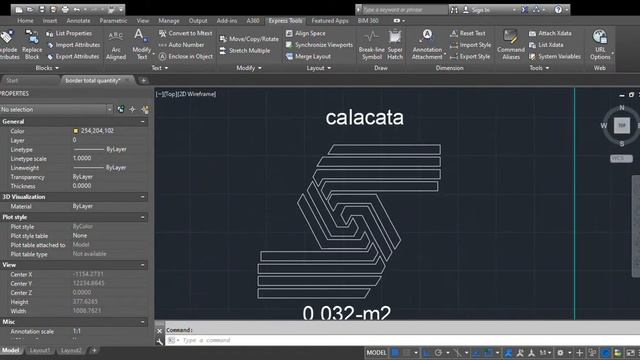Toggle snap mode in status bar
Screen dimensions: 640x360
click(407, 353)
